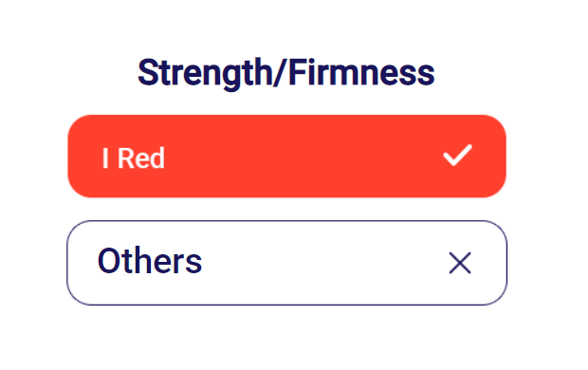Toggle the checkmark in the red pill
This screenshot has width=588, height=370.
[457, 155]
